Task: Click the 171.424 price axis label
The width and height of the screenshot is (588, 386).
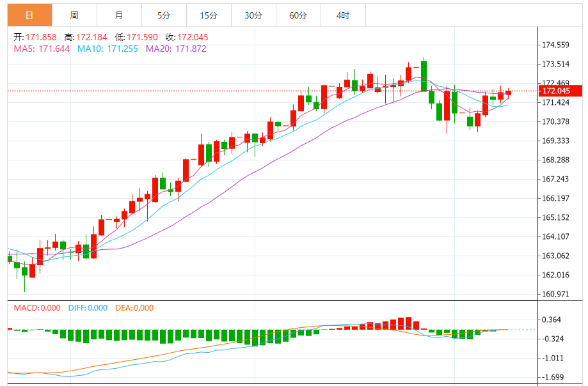Action: 556,103
